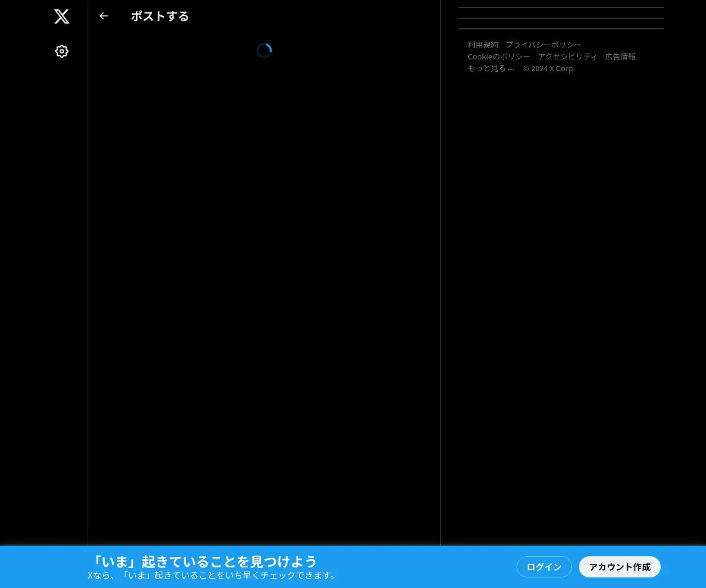Open the 利用規約 terms link
The height and width of the screenshot is (588, 706).
tap(483, 45)
